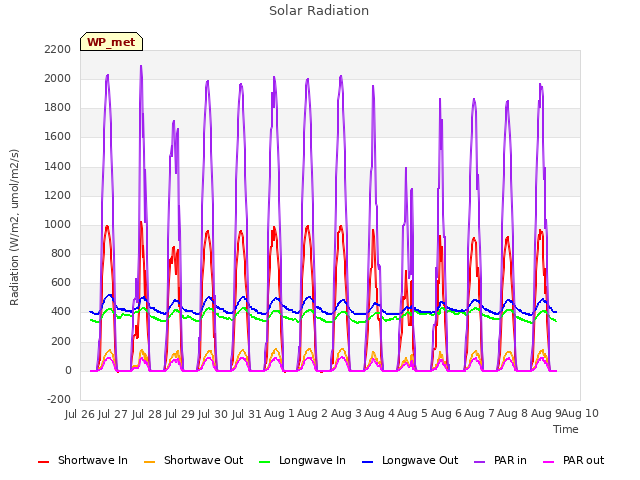Select the PAR out legend entry
Viewport: 640px width, 480px height.
point(573,460)
